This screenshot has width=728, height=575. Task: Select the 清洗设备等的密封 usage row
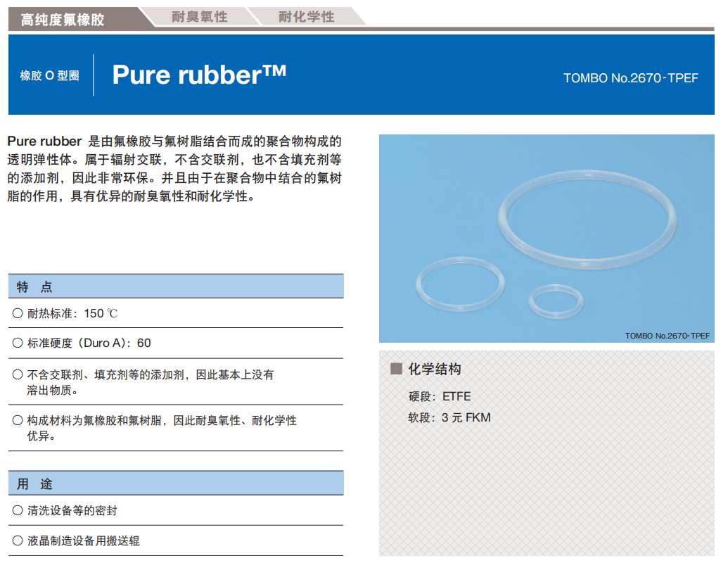tap(176, 510)
